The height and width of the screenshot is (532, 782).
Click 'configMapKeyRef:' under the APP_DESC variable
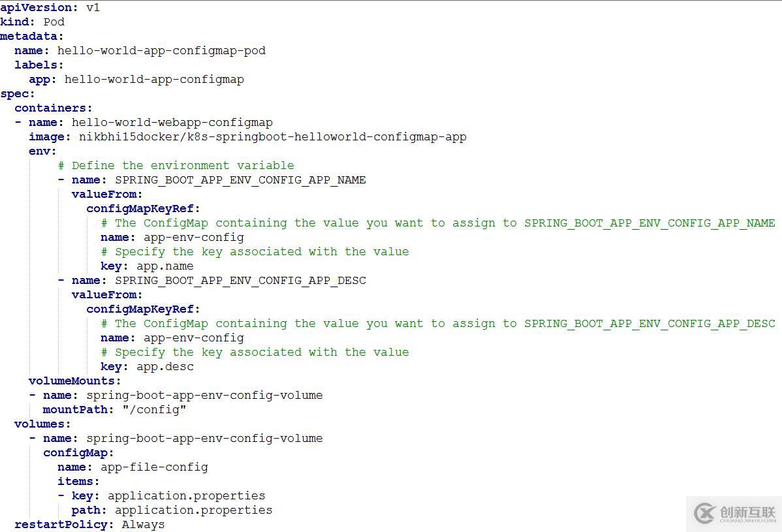click(x=143, y=309)
